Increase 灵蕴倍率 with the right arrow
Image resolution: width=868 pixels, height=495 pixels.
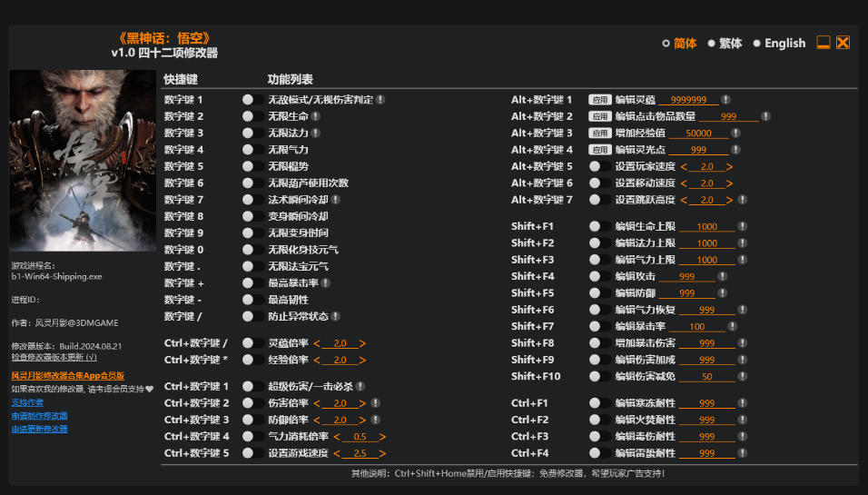tap(362, 343)
